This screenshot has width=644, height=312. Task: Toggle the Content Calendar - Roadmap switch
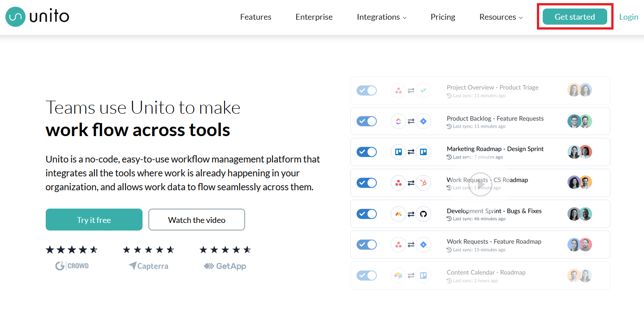367,275
